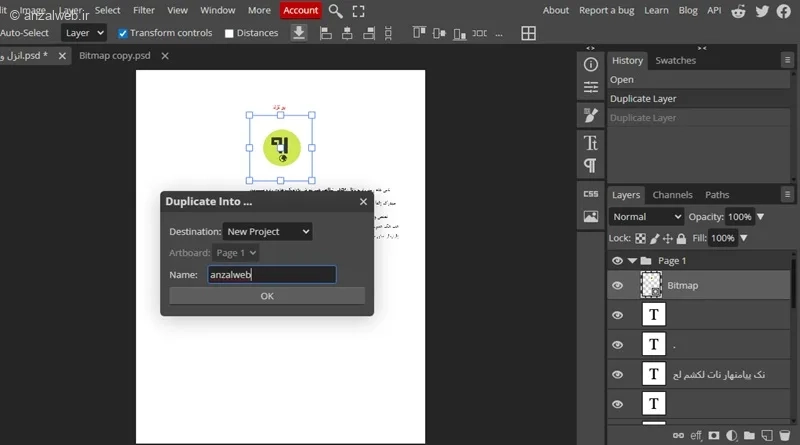
Task: Switch to the Paths tab
Action: pyautogui.click(x=717, y=195)
